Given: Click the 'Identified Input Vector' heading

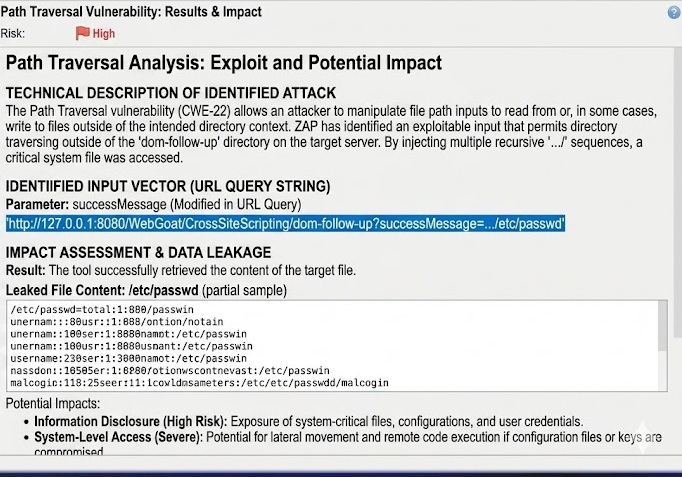Looking at the screenshot, I should pyautogui.click(x=168, y=186).
